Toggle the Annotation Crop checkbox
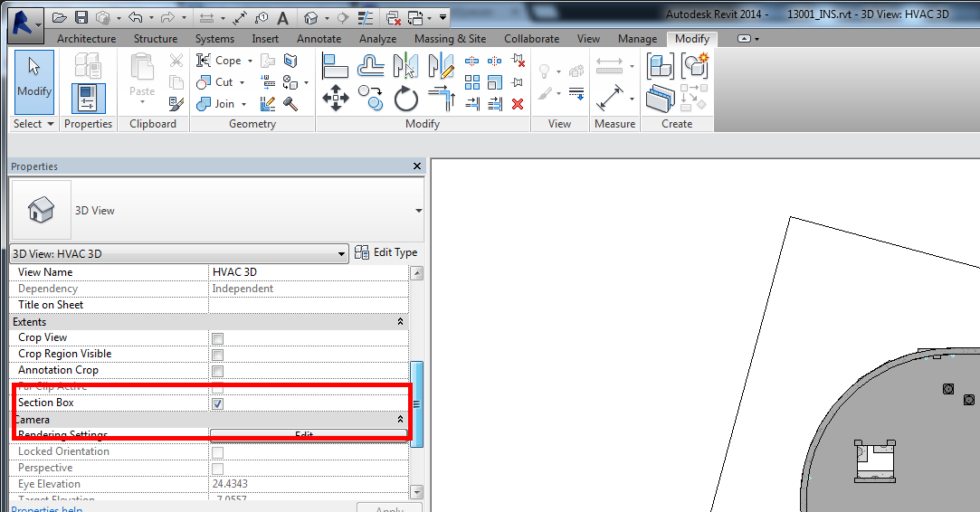Screen dimensions: 980x512 pos(217,371)
